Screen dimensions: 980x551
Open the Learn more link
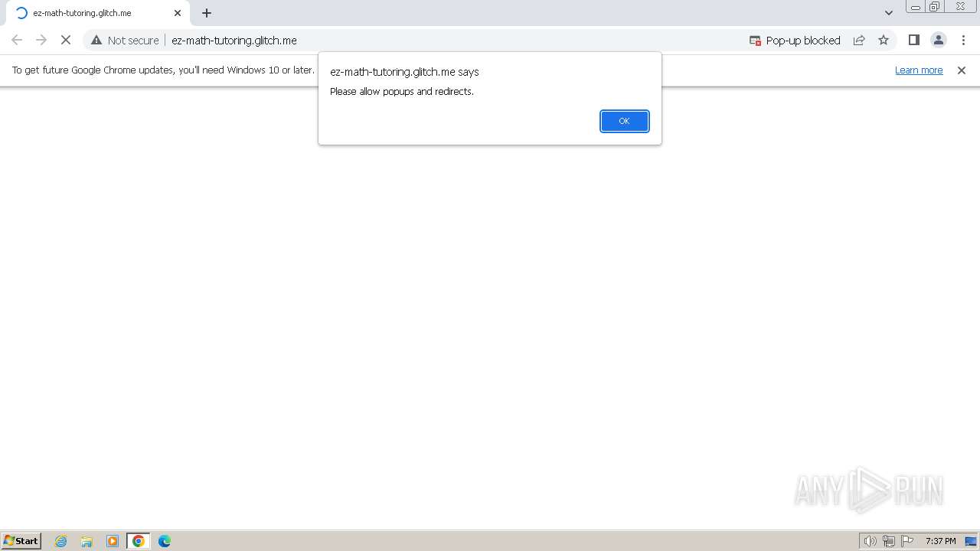[919, 70]
